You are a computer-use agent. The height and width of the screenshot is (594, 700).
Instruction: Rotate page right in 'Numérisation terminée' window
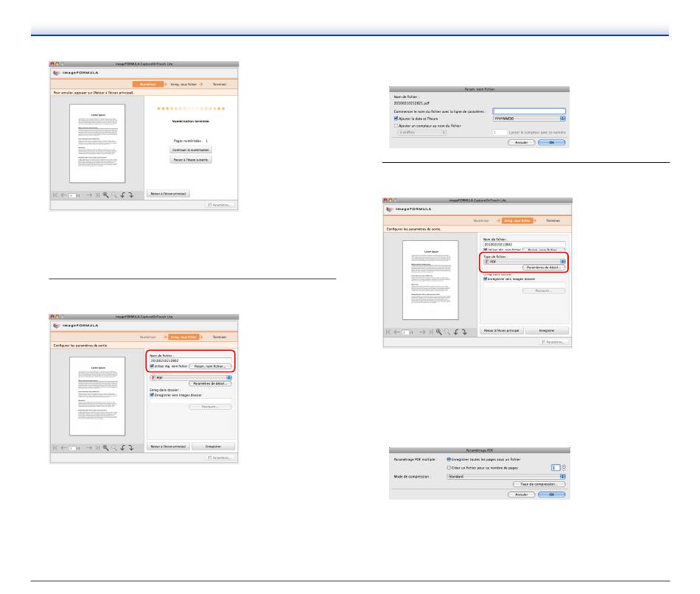[133, 196]
